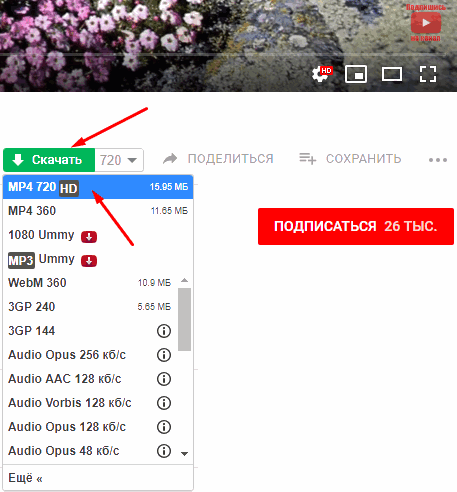Click red download icon beside MP3 Ummy
457x492 pixels.
coord(89,261)
